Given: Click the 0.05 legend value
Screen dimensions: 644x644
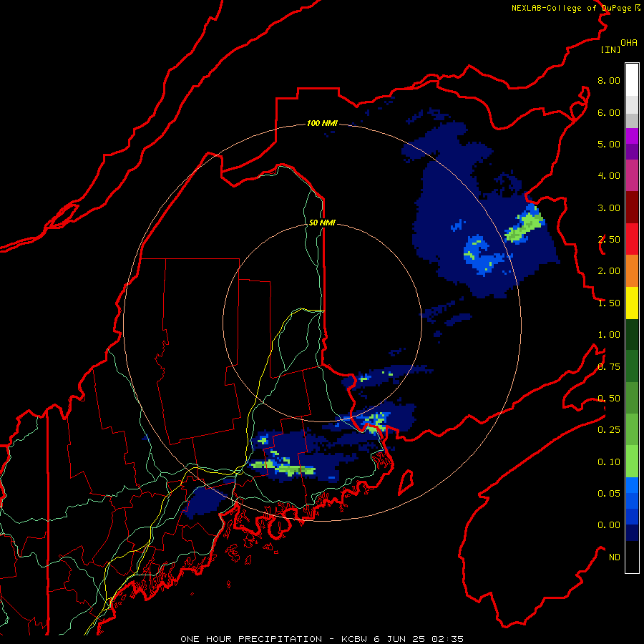Looking at the screenshot, I should 609,494.
